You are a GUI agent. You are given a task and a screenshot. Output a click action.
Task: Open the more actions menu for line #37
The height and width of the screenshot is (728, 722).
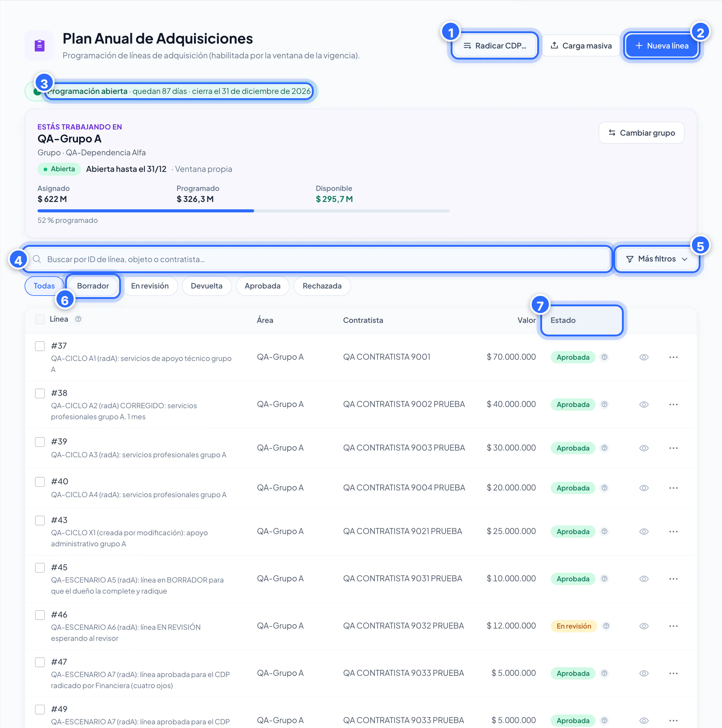pyautogui.click(x=673, y=357)
